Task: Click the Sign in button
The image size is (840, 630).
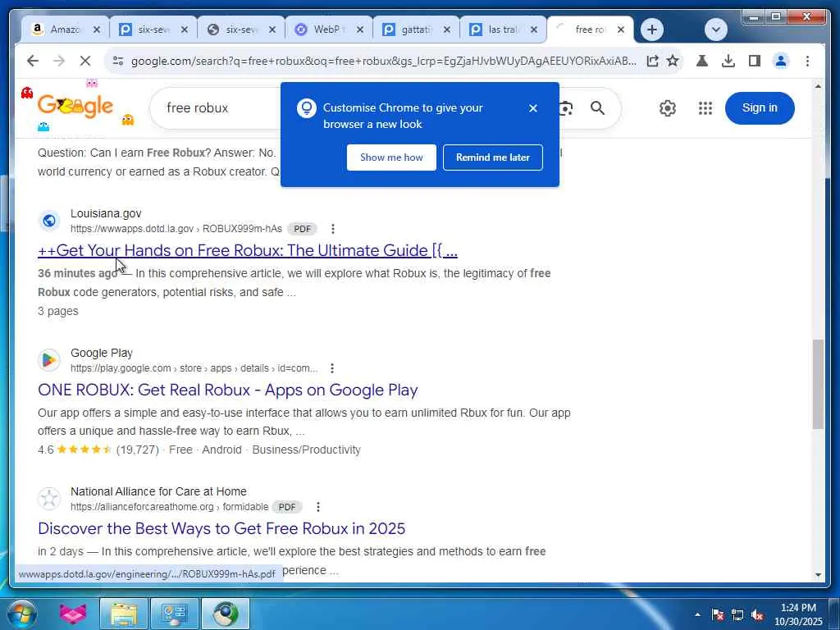Action: (x=759, y=107)
